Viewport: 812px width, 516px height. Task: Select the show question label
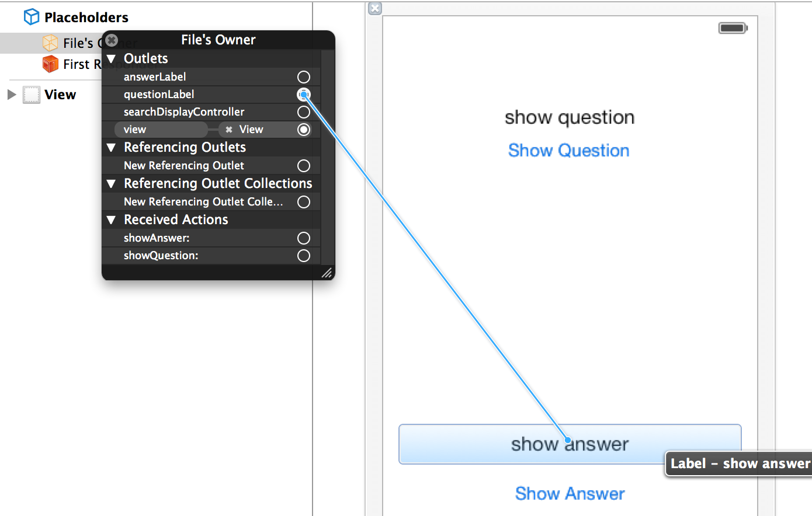click(x=569, y=117)
